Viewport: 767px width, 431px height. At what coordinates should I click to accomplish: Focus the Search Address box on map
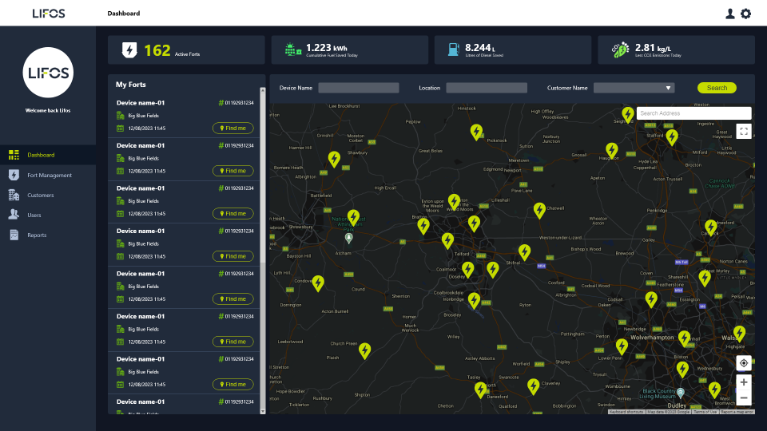[x=693, y=113]
